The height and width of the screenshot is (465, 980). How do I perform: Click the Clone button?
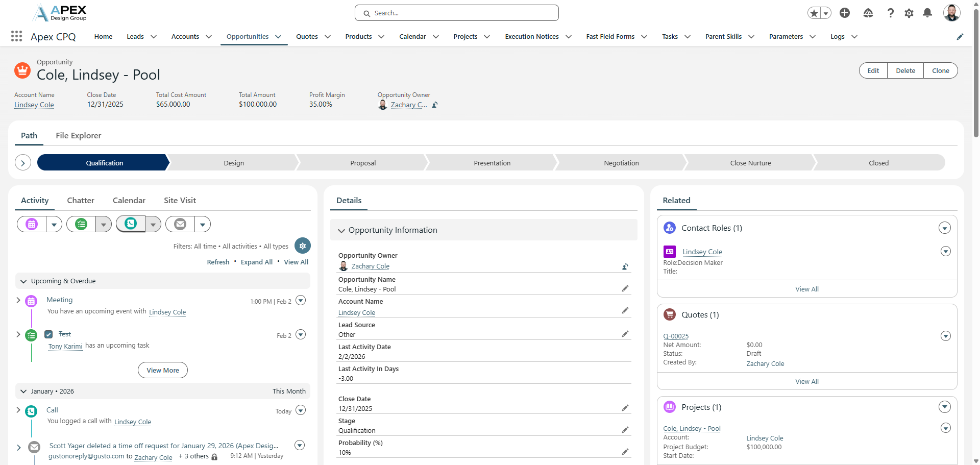[940, 71]
